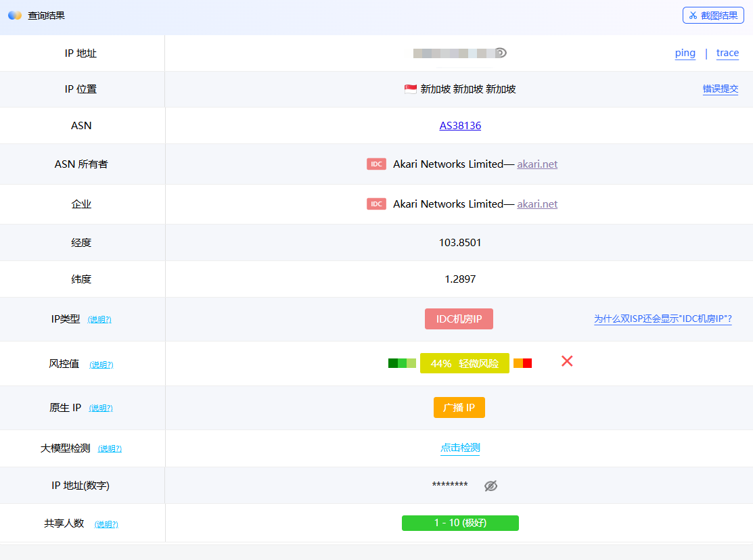Open the ping link
The width and height of the screenshot is (753, 560).
pos(685,53)
